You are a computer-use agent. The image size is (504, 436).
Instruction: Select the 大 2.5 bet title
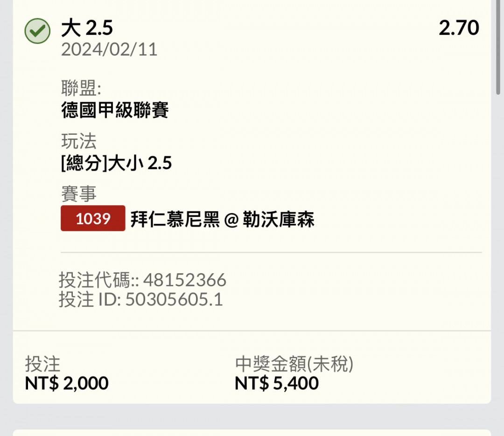point(87,28)
